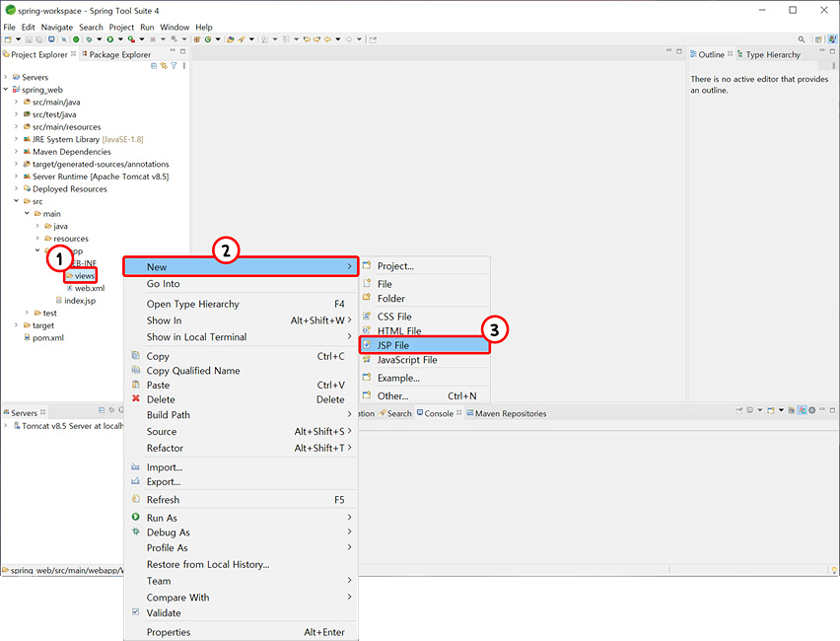
Task: Open the Project Explorer view menu dots
Action: click(184, 65)
